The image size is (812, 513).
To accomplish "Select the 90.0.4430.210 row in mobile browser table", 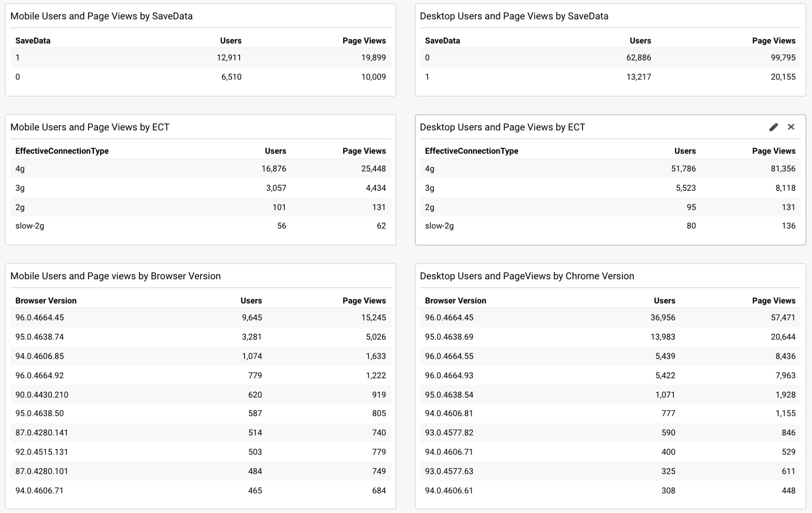I will pos(41,394).
